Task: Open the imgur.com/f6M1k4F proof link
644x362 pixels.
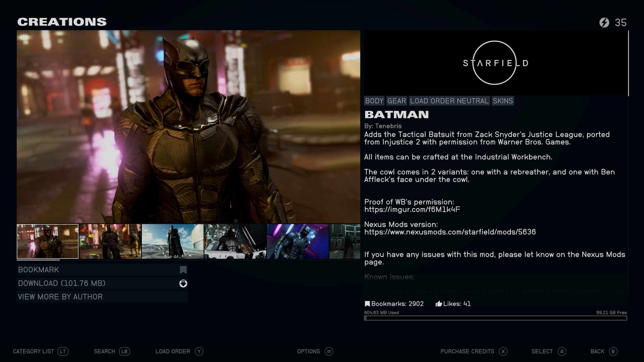Action: [412, 209]
